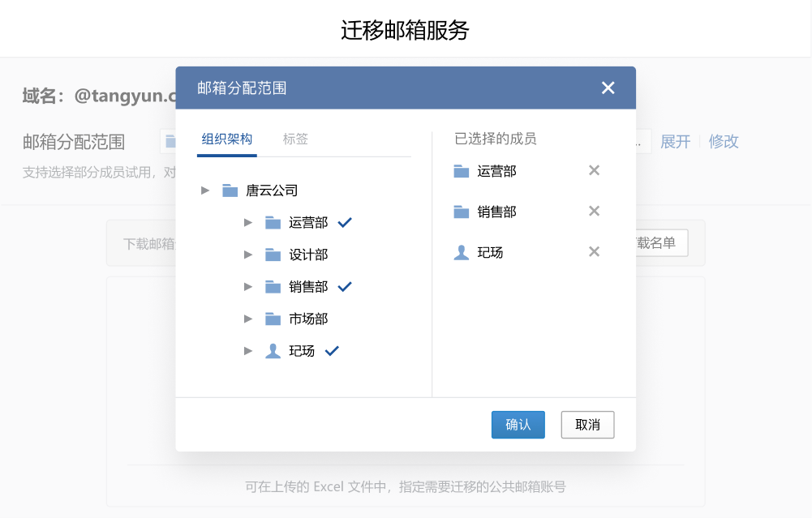Click the 市场部 folder icon in tree
This screenshot has width=812, height=518.
pos(273,319)
